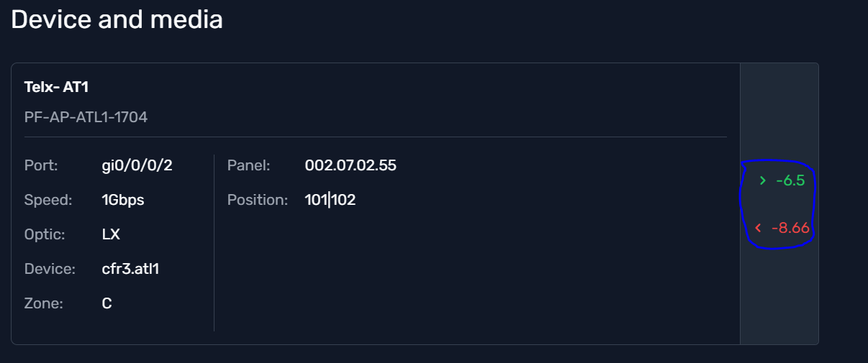Click the Telx- AT1 card title
This screenshot has width=868, height=363.
click(x=56, y=87)
